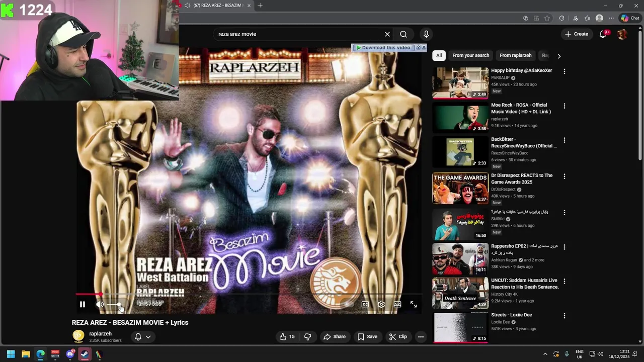
Task: Open options menu for 'BackBitter' video
Action: click(565, 140)
